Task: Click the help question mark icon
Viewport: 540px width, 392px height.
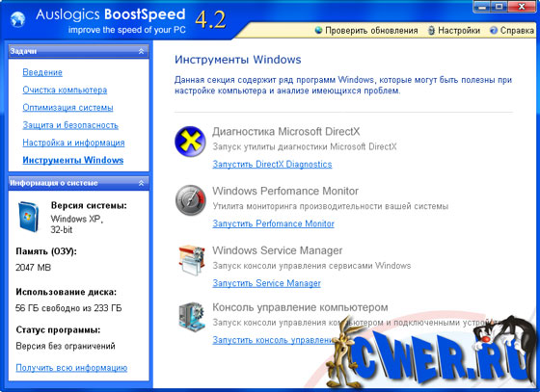Action: (494, 30)
